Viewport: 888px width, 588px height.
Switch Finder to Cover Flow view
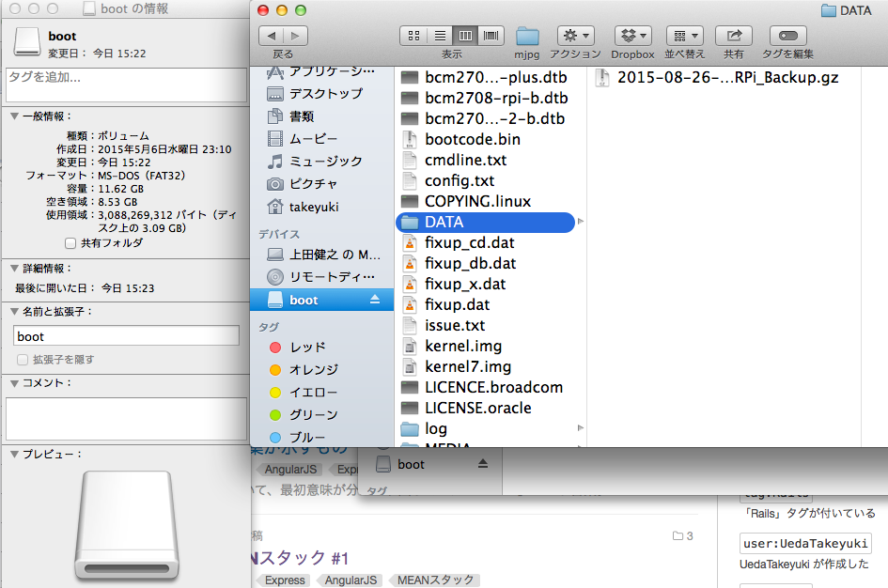tap(491, 36)
